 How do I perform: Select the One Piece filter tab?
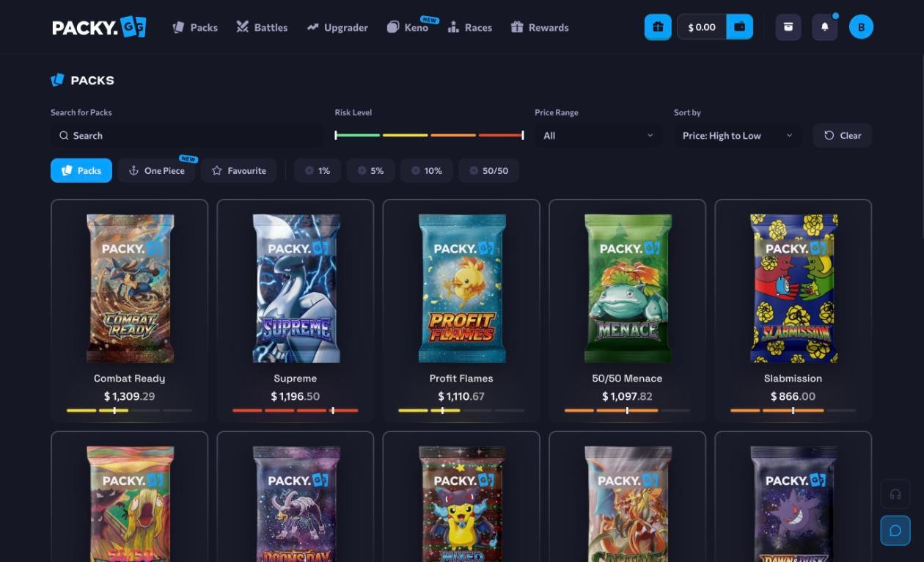point(156,170)
